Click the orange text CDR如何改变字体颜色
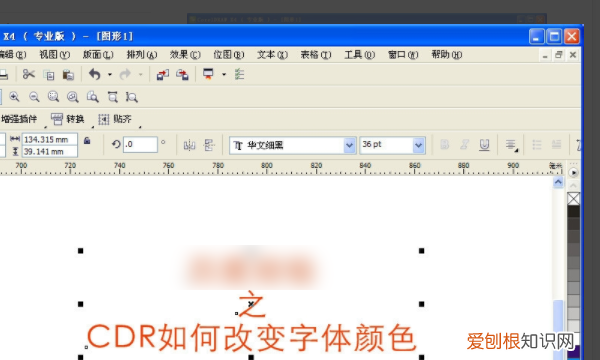Screen dimensions: 600x360 251,337
